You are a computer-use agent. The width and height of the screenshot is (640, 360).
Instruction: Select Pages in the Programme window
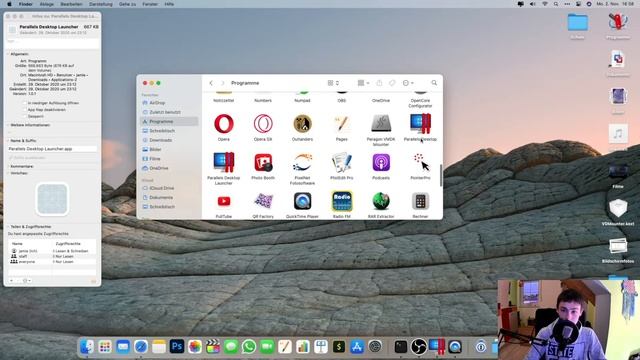point(342,124)
